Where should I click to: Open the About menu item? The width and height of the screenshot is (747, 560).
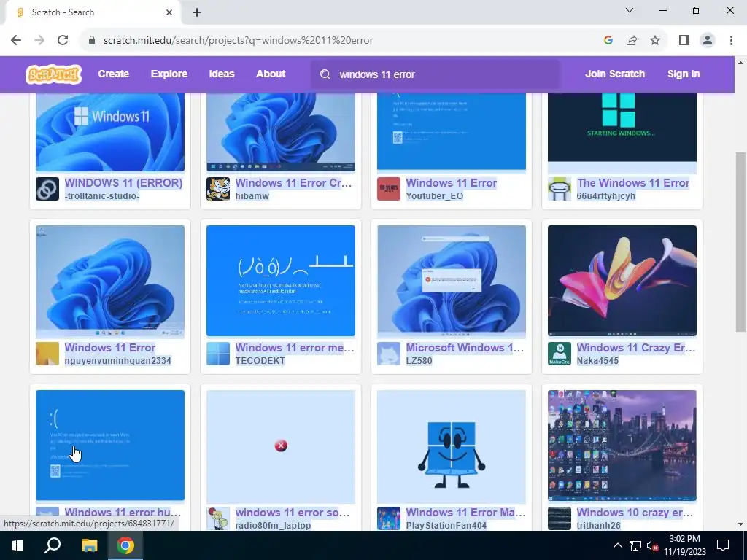(271, 74)
